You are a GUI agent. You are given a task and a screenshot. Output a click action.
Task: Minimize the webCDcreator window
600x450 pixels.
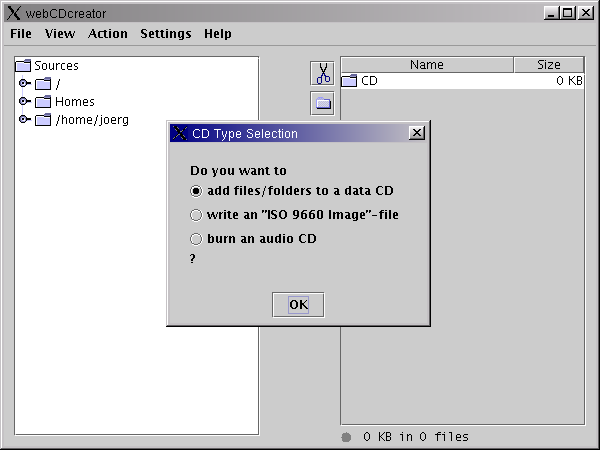click(x=551, y=13)
